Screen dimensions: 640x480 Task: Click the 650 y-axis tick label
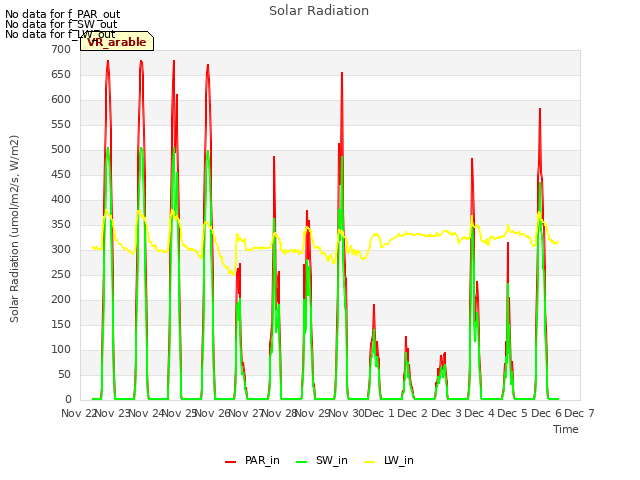pyautogui.click(x=61, y=75)
